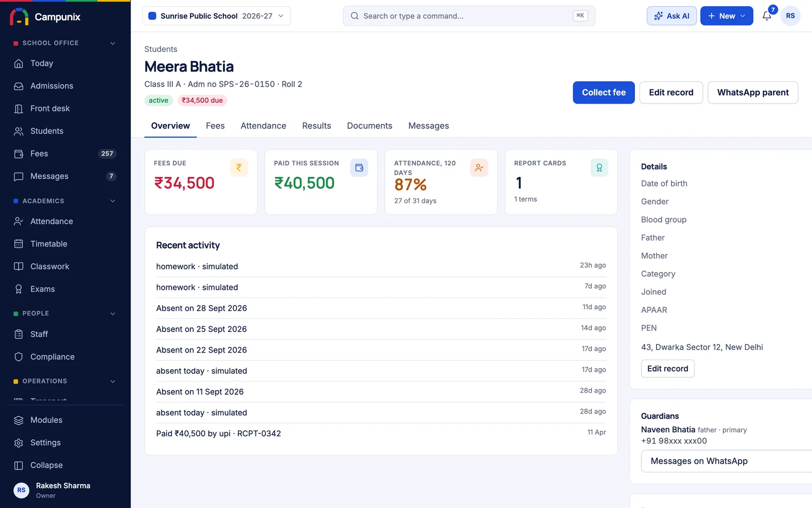
Task: Click Edit record in Details panel
Action: [668, 369]
